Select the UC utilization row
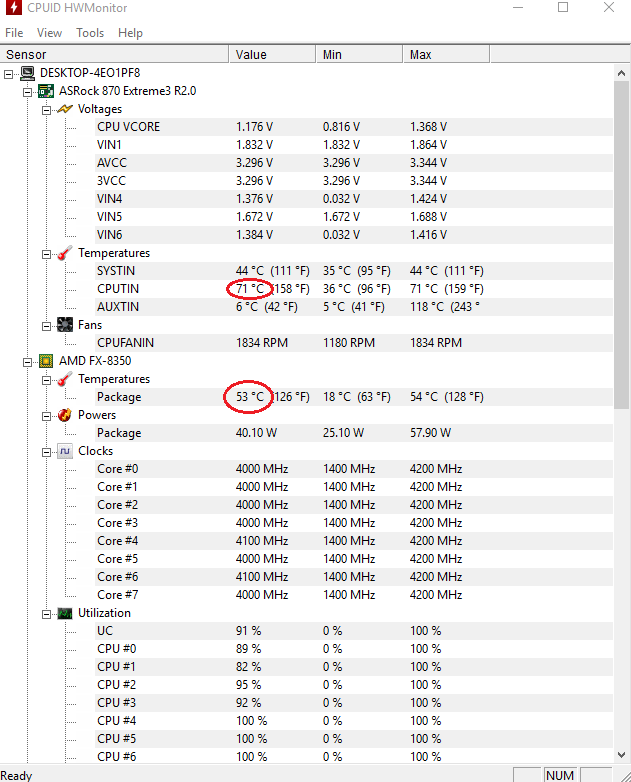The height and width of the screenshot is (782, 631). click(354, 631)
